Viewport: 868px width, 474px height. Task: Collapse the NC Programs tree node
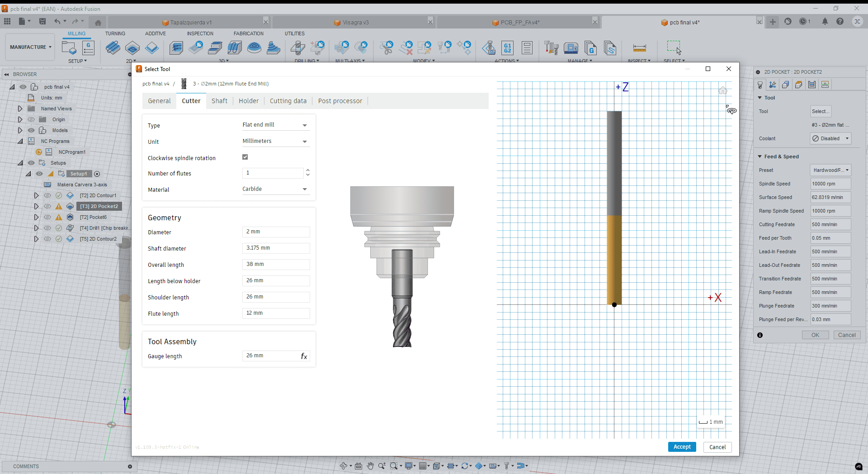click(x=20, y=141)
